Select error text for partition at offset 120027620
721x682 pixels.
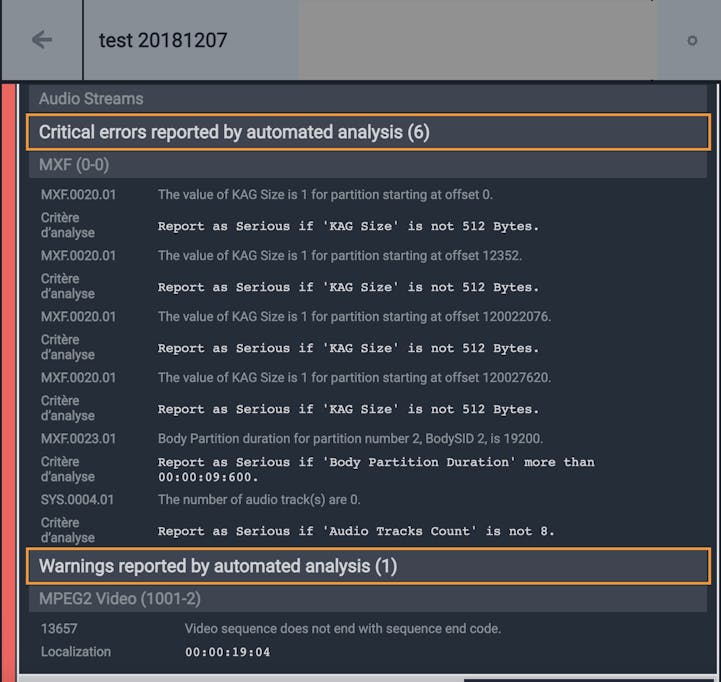pos(355,378)
